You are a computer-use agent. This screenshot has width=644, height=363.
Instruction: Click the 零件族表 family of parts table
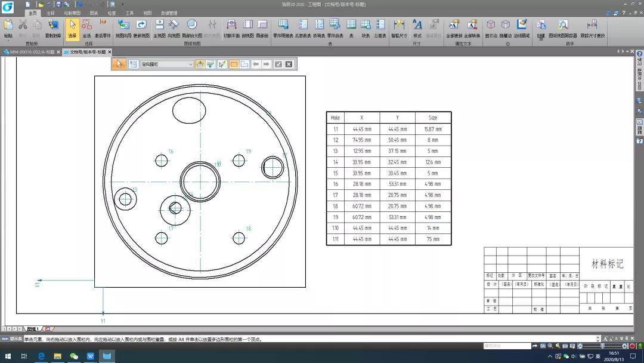[335, 29]
